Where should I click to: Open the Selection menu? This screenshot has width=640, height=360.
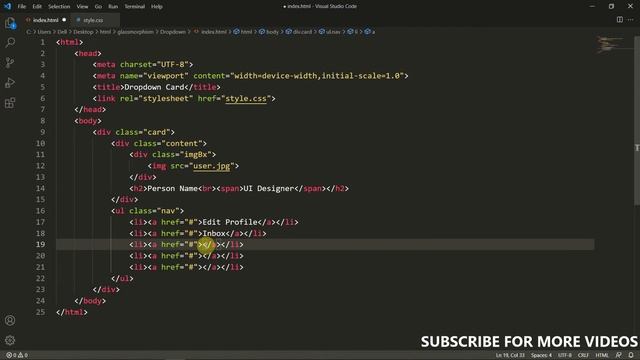(x=59, y=7)
